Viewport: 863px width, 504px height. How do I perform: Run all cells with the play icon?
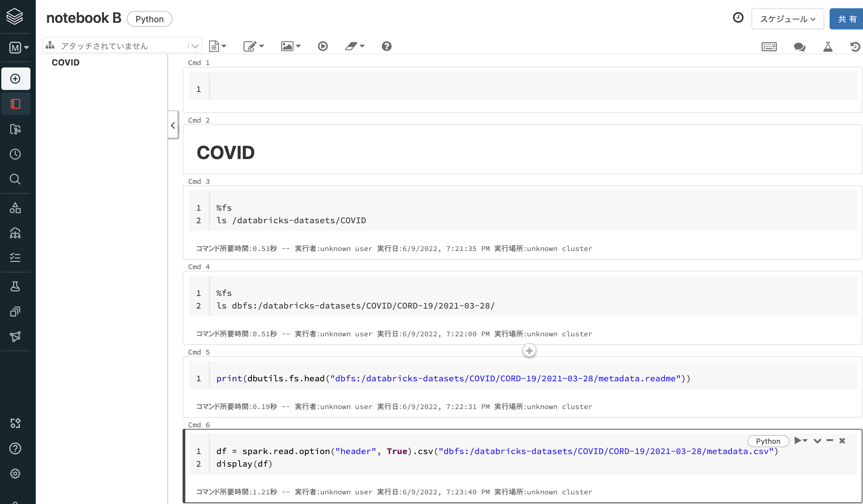(322, 46)
